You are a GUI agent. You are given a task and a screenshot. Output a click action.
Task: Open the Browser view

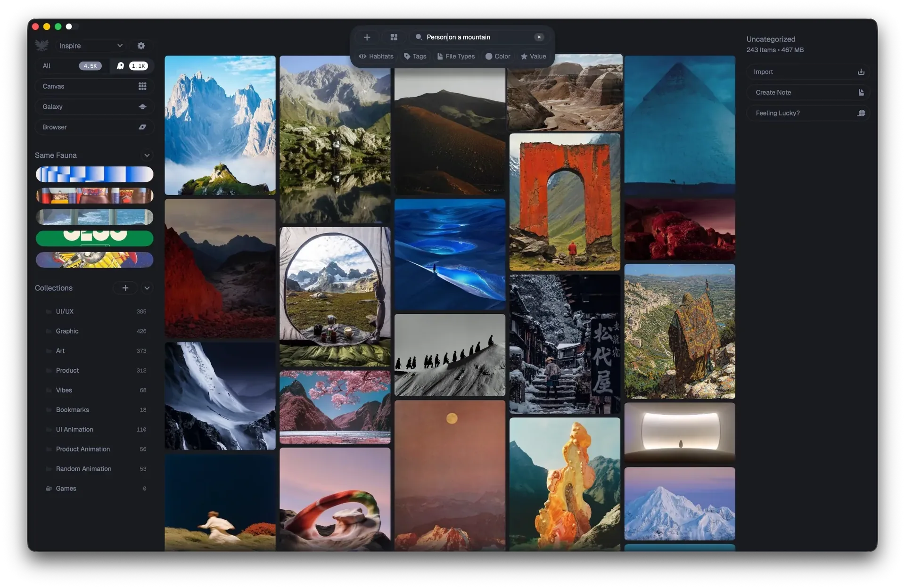pos(94,127)
